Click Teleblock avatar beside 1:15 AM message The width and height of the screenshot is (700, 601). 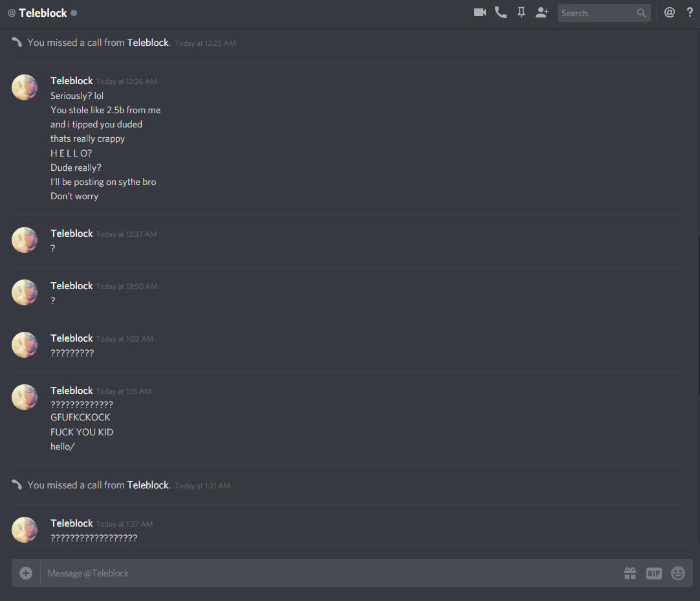click(x=25, y=397)
